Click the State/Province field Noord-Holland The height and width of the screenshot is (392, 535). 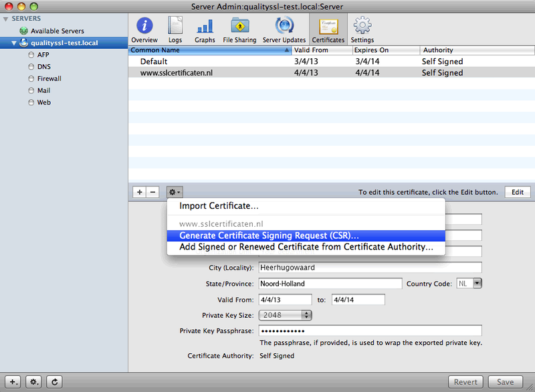pos(330,284)
